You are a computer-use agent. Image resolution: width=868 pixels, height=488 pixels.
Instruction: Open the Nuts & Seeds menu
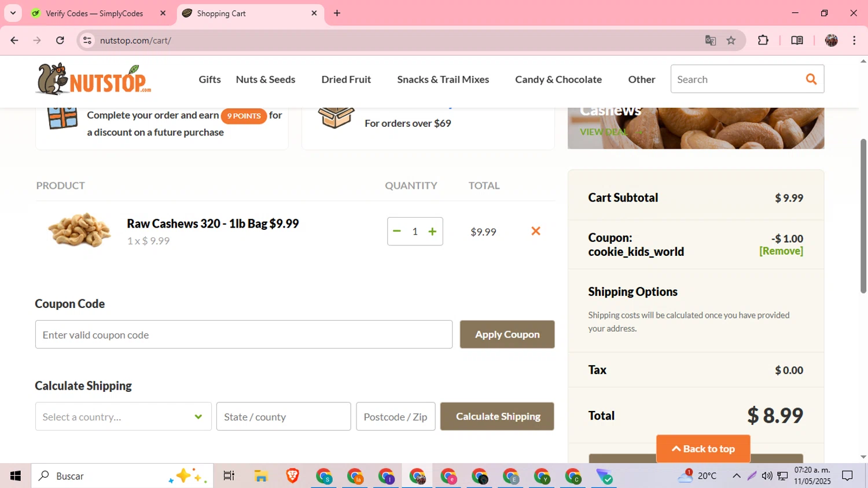click(266, 79)
